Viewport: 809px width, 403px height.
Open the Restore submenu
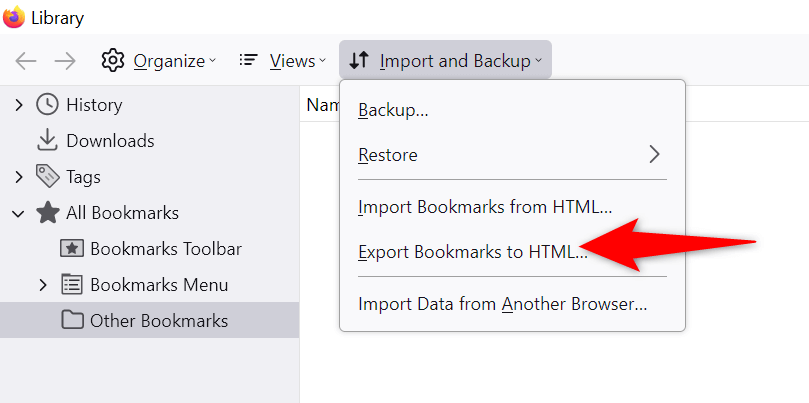512,155
